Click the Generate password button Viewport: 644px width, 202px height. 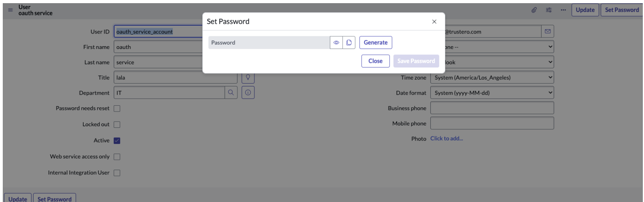376,43
